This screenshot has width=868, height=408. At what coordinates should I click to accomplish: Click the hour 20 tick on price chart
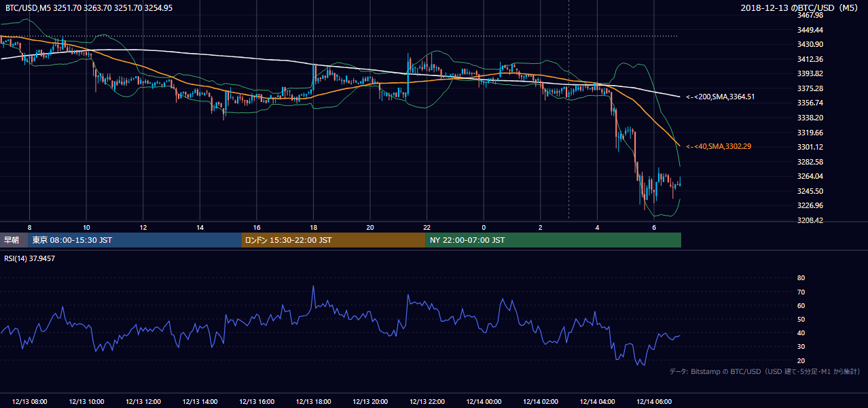coord(370,227)
